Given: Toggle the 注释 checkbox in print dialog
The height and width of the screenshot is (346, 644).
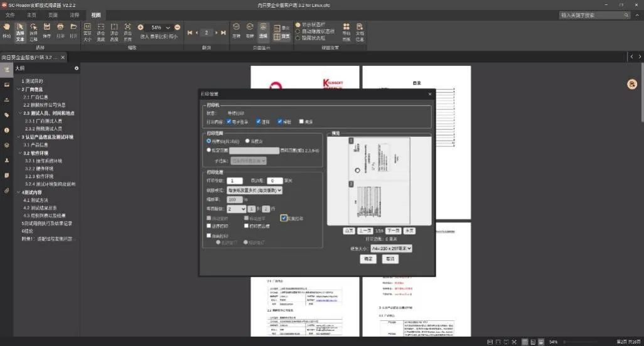Looking at the screenshot, I should click(259, 121).
